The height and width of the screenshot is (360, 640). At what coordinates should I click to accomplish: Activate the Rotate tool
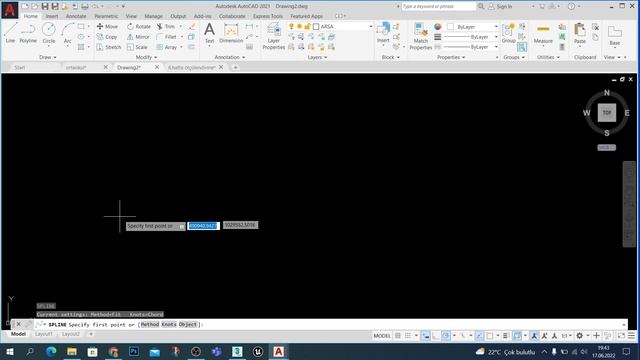139,26
